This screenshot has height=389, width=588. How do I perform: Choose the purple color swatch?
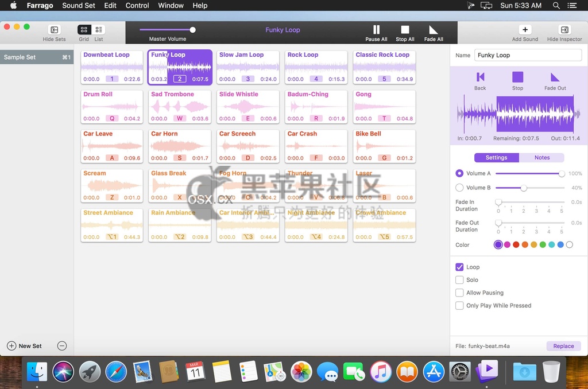[x=498, y=245]
